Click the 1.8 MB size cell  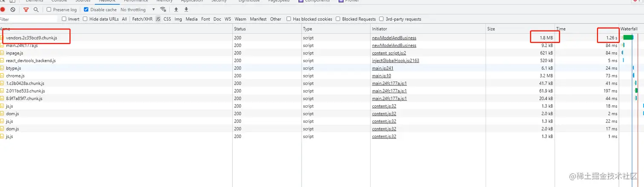coord(546,38)
